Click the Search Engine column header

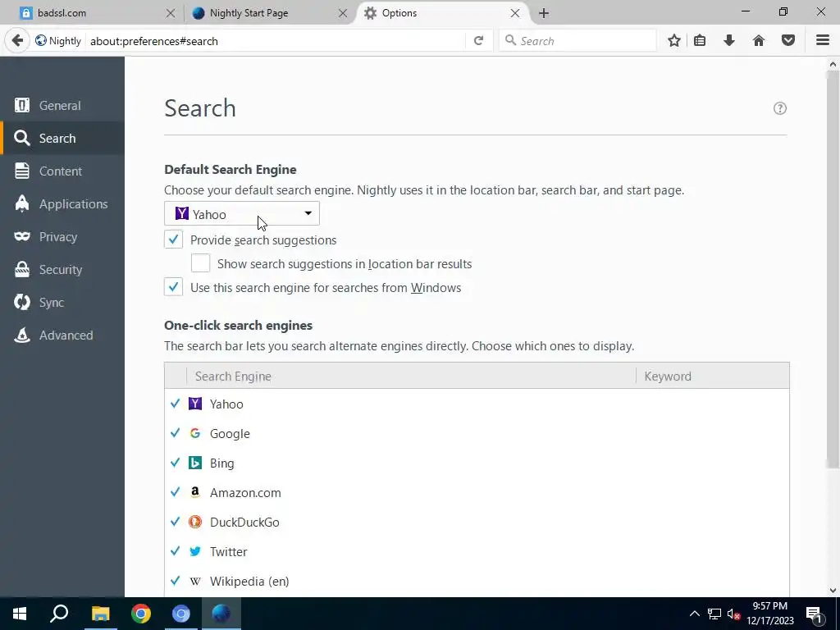tap(411, 376)
